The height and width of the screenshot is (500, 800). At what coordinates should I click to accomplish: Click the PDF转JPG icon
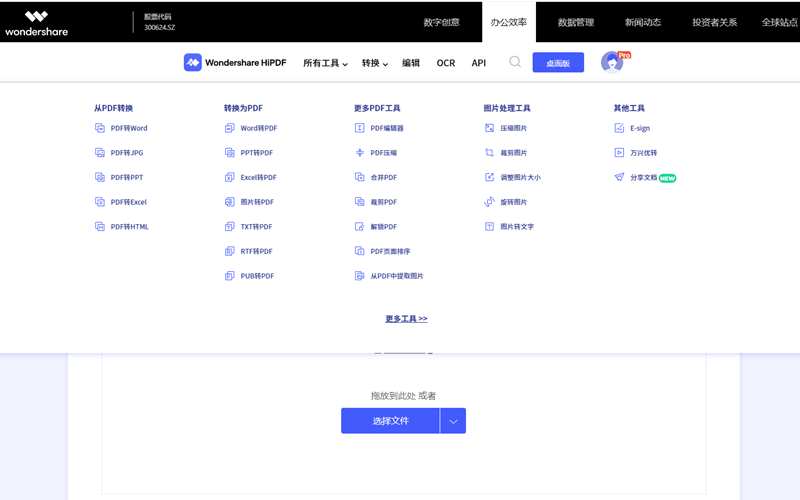[100, 153]
